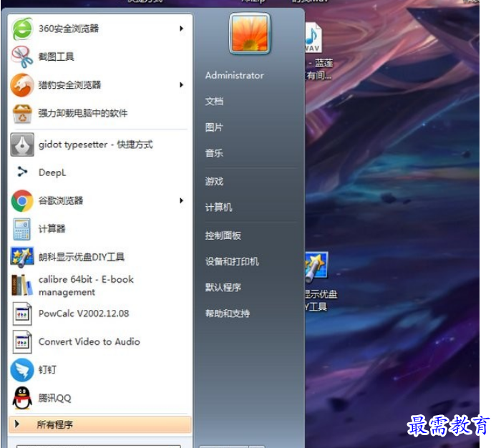Expand the 猎豹安全浏览器 submenu arrow
This screenshot has height=448, width=496.
182,84
